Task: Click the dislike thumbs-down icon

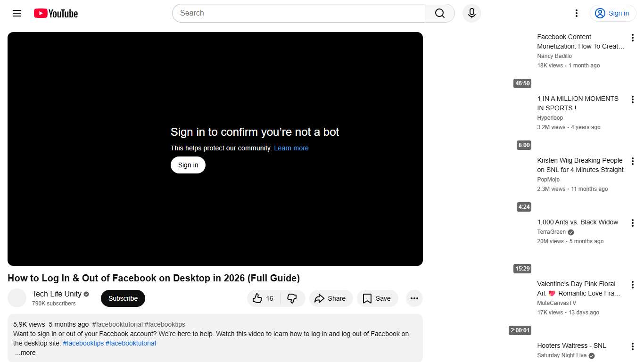Action: (x=292, y=298)
